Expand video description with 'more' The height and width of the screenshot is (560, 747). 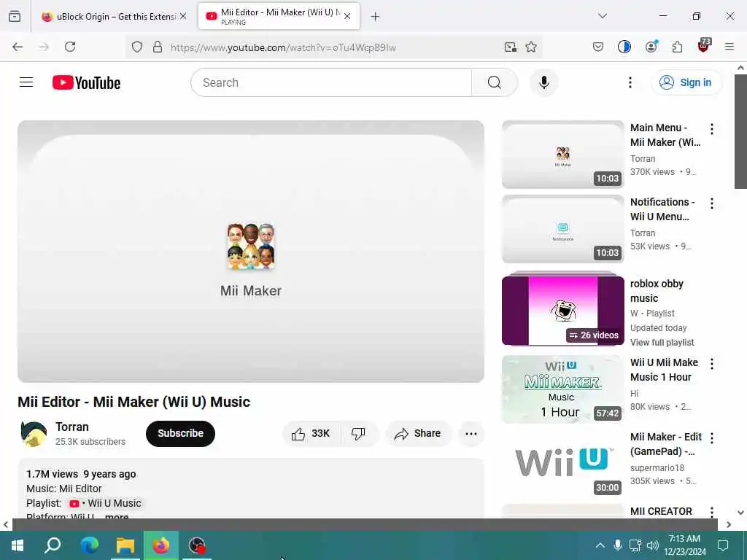click(117, 517)
